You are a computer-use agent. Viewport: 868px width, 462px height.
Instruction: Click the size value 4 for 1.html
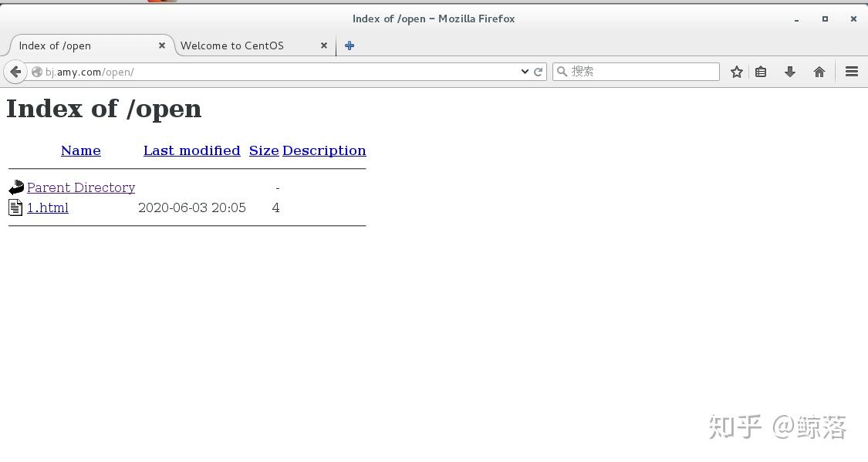point(275,208)
